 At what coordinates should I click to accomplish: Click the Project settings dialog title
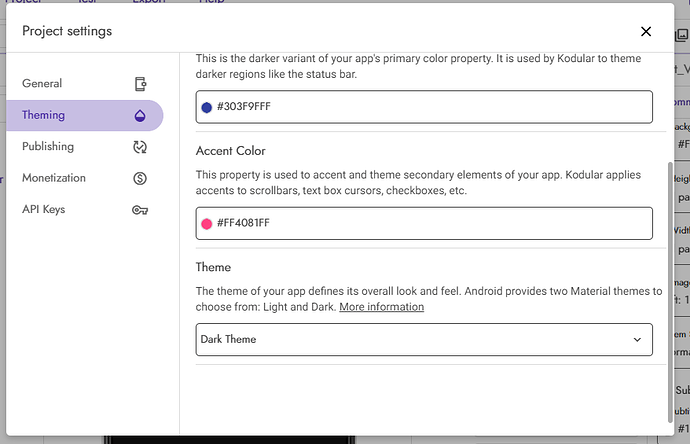pyautogui.click(x=67, y=31)
